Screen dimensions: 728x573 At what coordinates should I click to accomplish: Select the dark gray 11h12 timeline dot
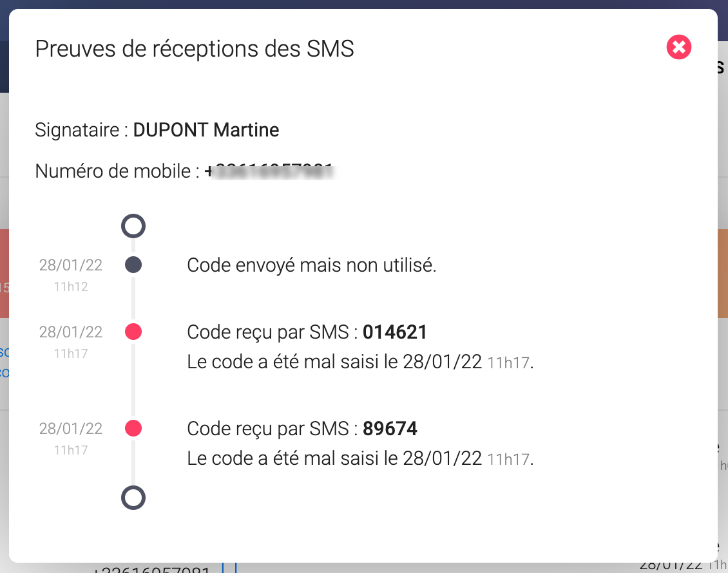[133, 265]
